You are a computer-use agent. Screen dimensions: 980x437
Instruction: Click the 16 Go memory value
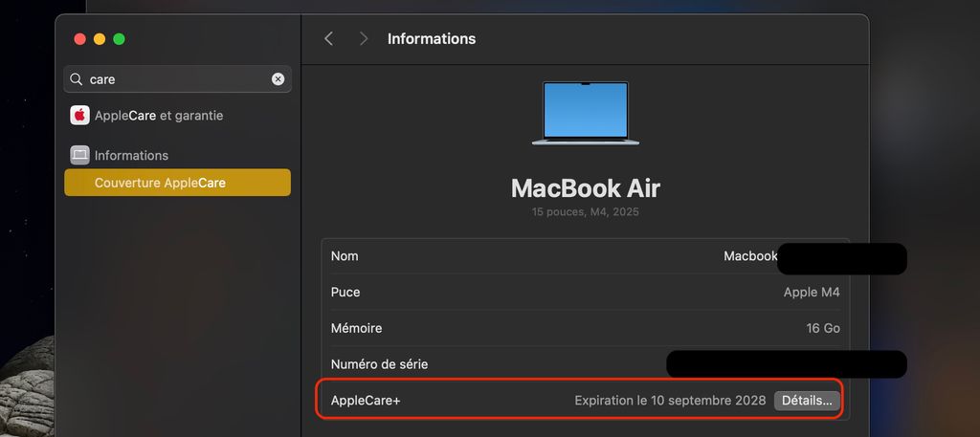coord(822,328)
